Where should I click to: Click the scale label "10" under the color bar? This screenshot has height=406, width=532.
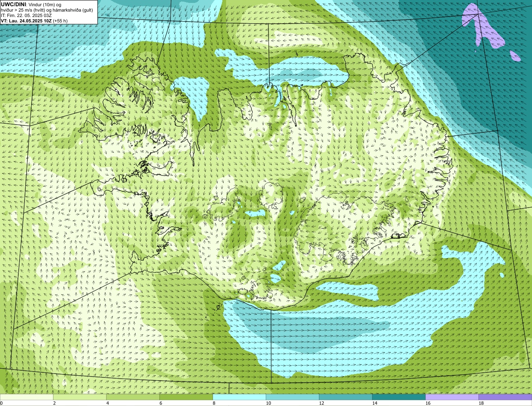[268, 403]
